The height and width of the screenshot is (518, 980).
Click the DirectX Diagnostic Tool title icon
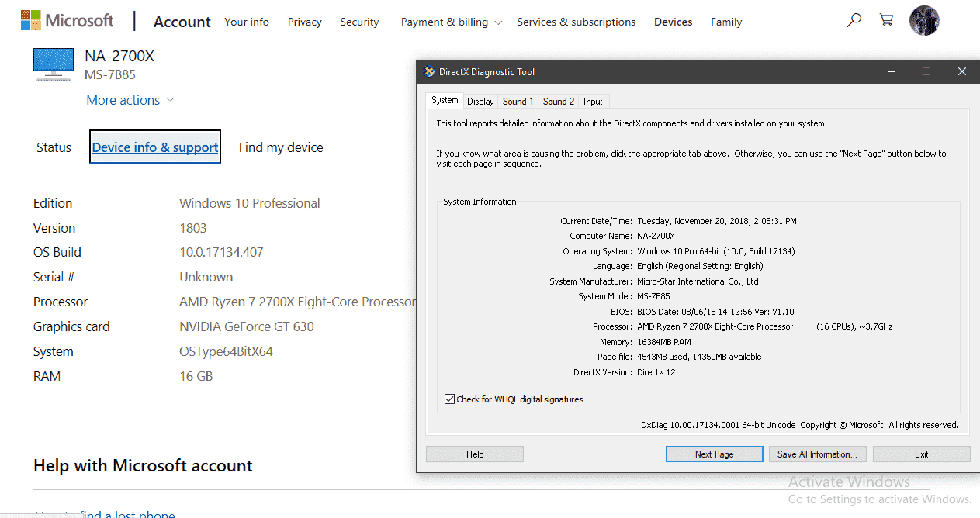[x=429, y=72]
